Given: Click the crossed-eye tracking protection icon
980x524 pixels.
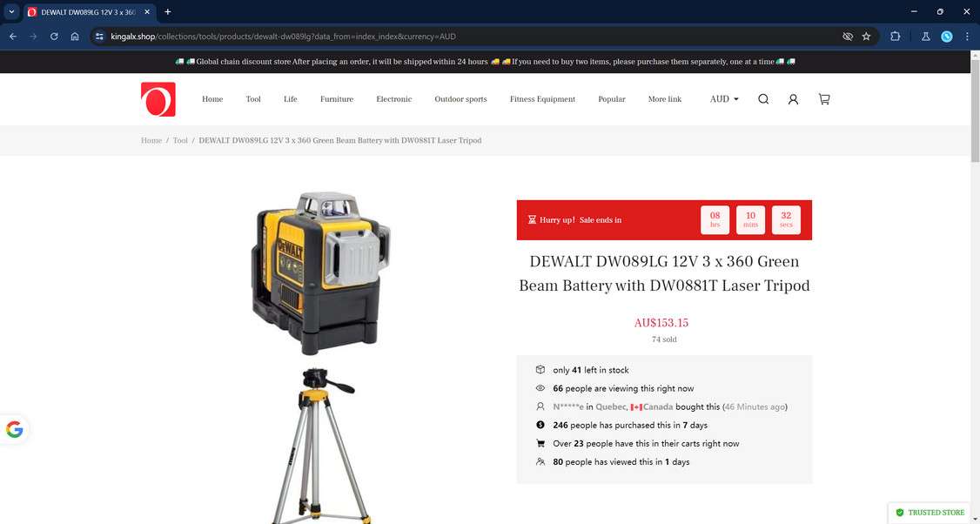Looking at the screenshot, I should 848,37.
